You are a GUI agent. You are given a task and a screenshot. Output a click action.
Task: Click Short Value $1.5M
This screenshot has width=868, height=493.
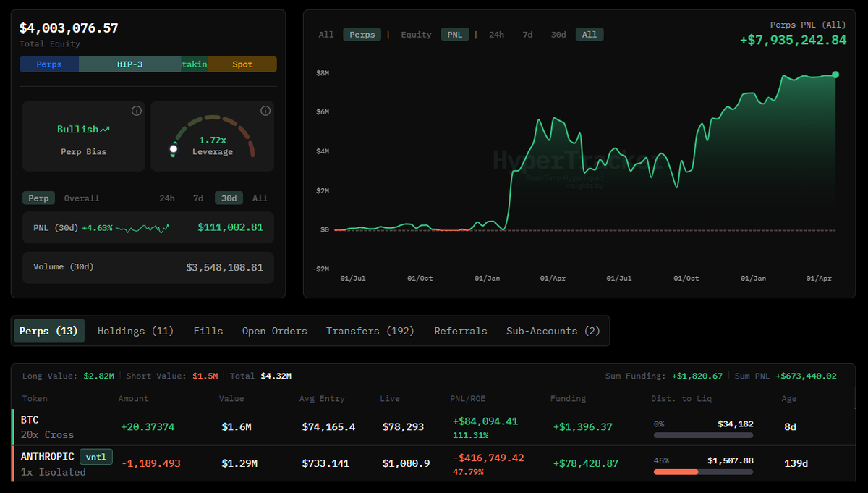point(205,376)
